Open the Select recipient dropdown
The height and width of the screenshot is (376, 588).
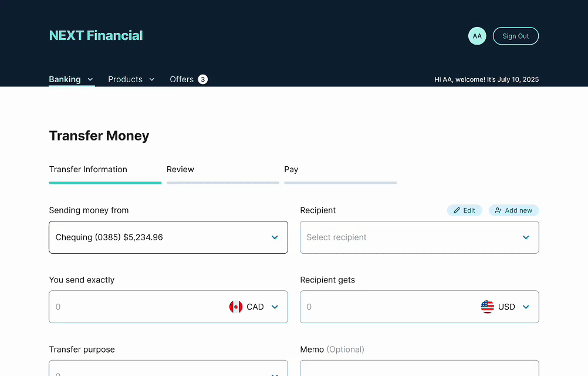point(419,237)
